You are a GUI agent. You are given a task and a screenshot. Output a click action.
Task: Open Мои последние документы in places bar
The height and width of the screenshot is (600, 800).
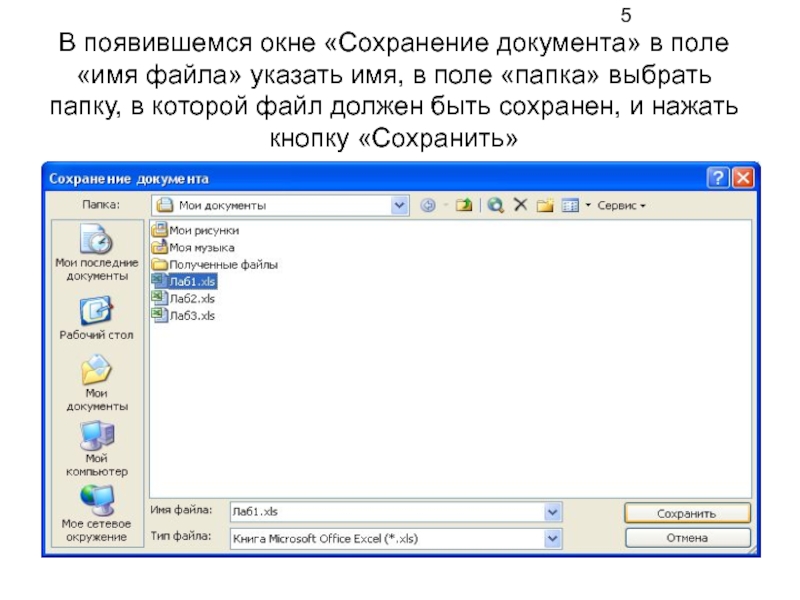click(96, 253)
